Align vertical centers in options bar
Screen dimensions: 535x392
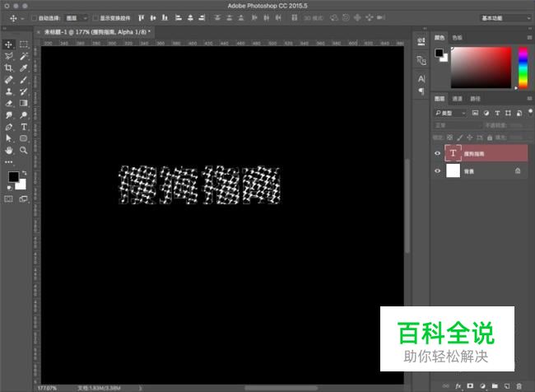153,18
